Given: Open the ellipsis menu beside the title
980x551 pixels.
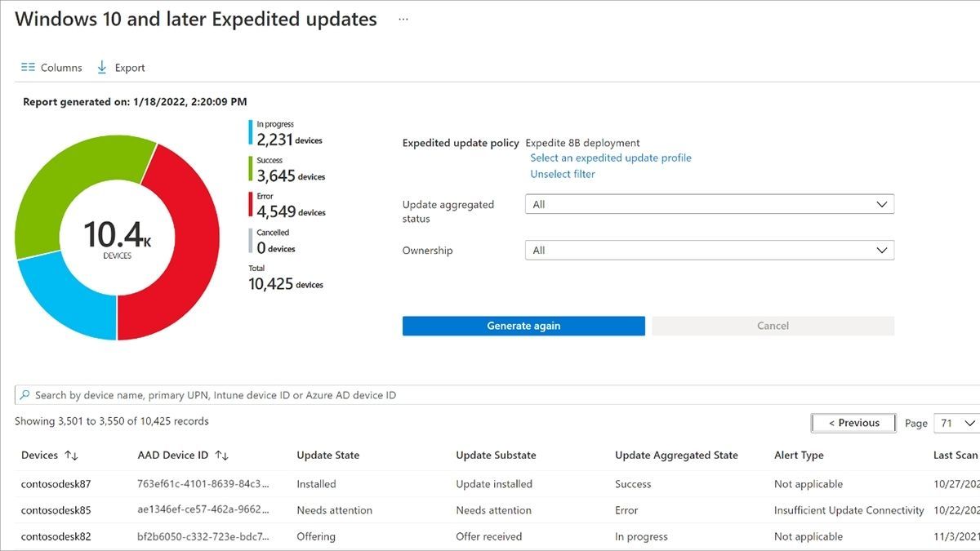Looking at the screenshot, I should [x=403, y=19].
